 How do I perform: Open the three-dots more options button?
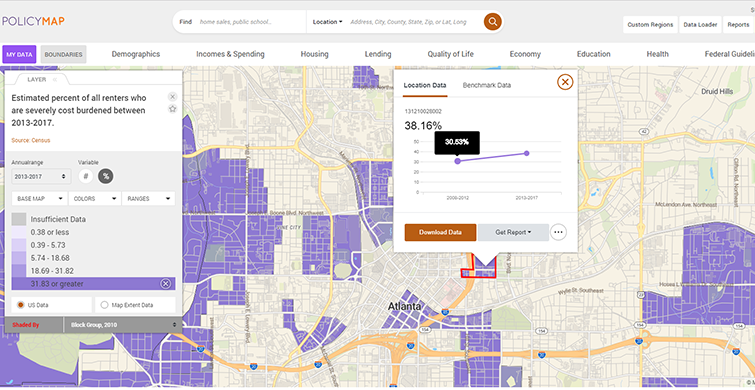tap(558, 232)
